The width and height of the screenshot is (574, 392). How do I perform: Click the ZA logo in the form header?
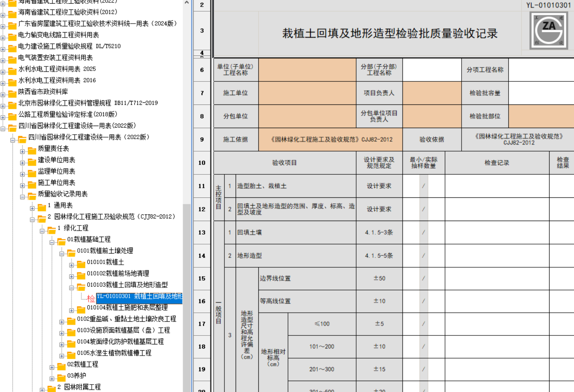click(x=549, y=30)
